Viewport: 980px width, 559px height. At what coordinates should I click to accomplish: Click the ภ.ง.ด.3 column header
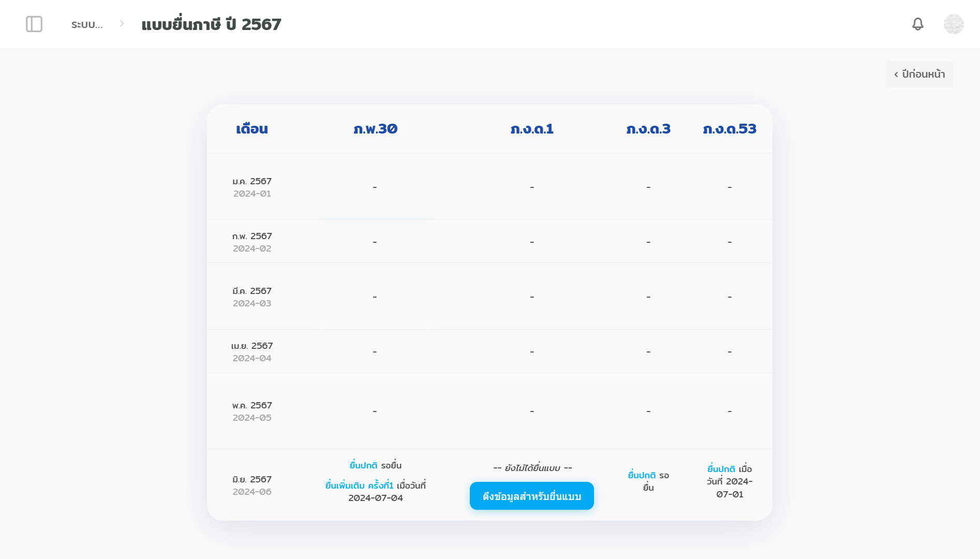[648, 129]
